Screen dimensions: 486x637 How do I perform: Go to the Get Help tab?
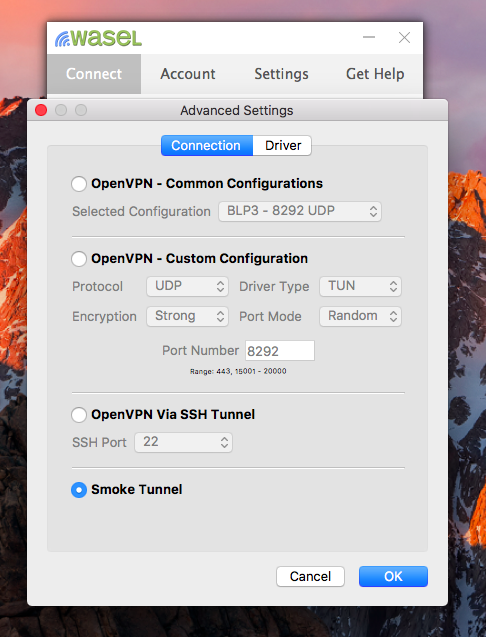pos(375,74)
